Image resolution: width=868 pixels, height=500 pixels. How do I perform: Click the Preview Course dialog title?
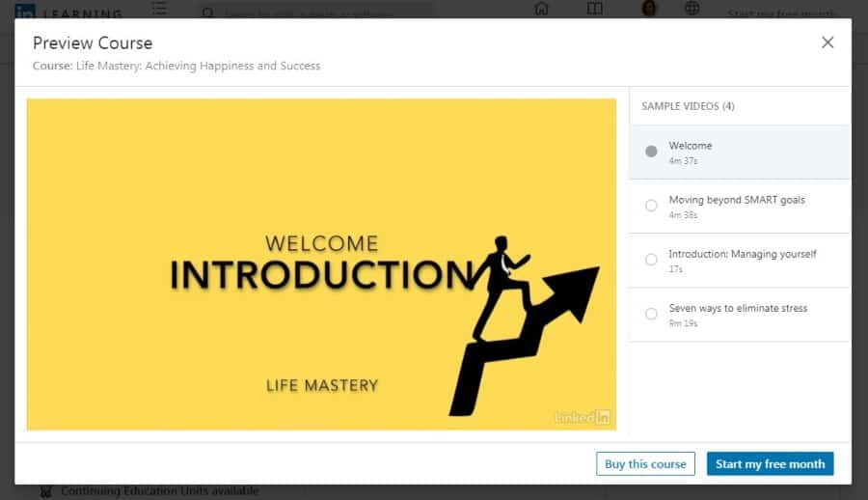click(x=93, y=43)
